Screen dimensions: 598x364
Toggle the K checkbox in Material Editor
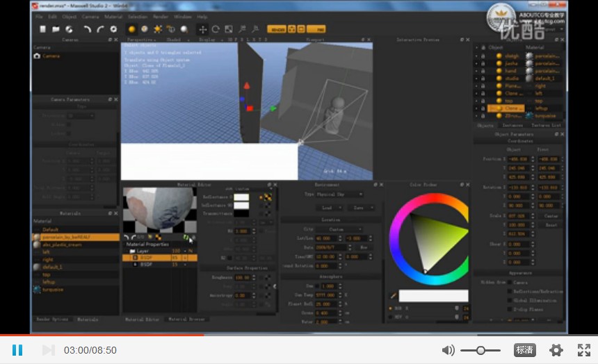coord(229,258)
